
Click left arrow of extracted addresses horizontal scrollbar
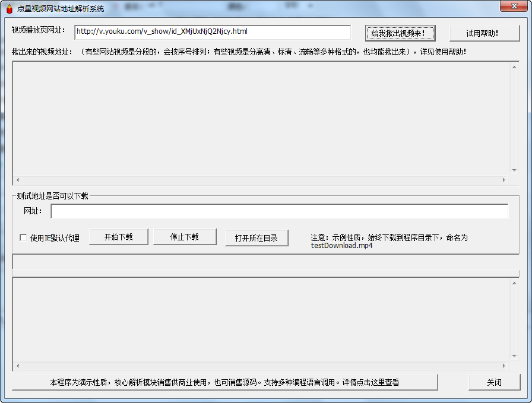17,180
